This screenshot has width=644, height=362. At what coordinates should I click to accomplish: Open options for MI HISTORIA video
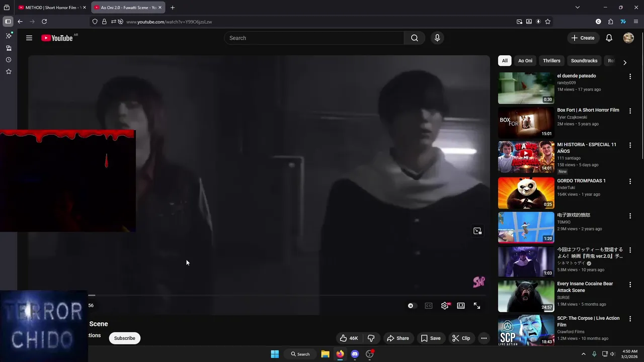(630, 145)
